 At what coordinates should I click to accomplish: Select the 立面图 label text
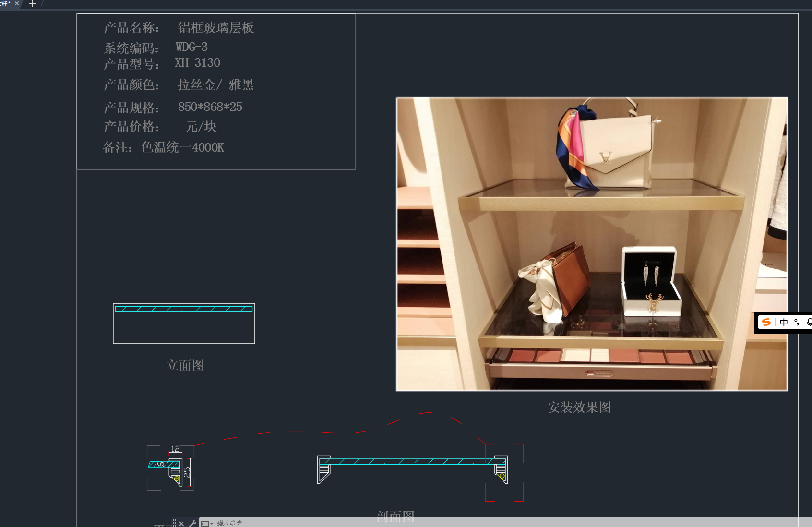point(185,366)
